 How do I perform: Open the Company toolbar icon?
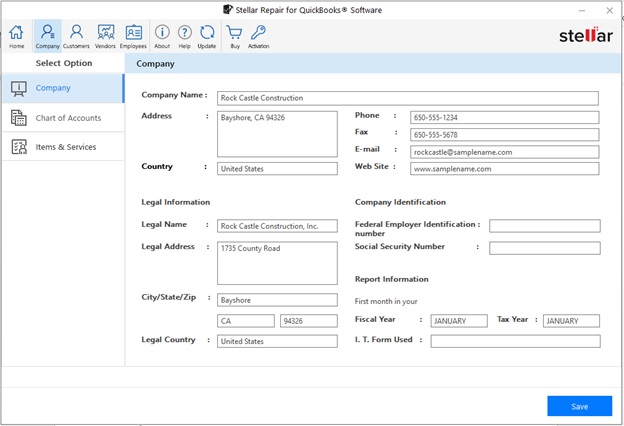pos(47,36)
